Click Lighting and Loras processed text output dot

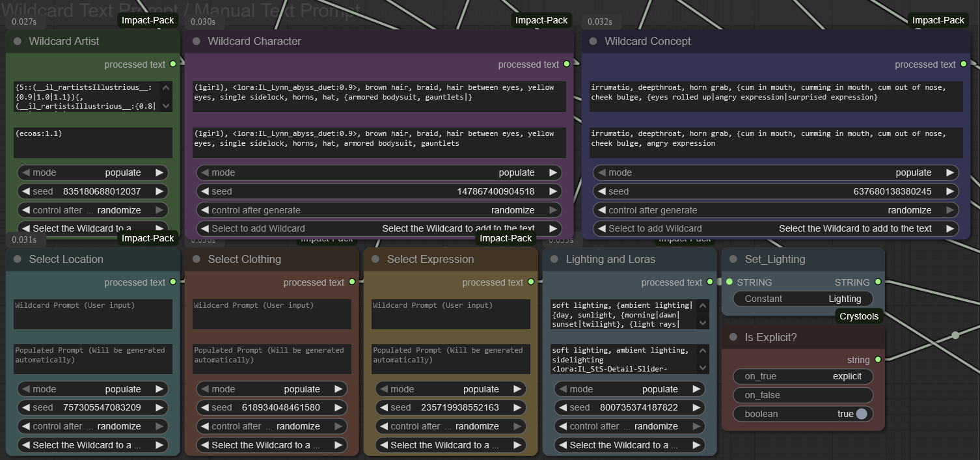coord(710,282)
